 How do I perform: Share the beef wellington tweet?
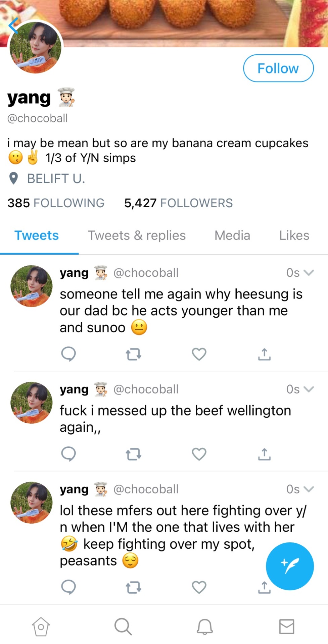264,454
